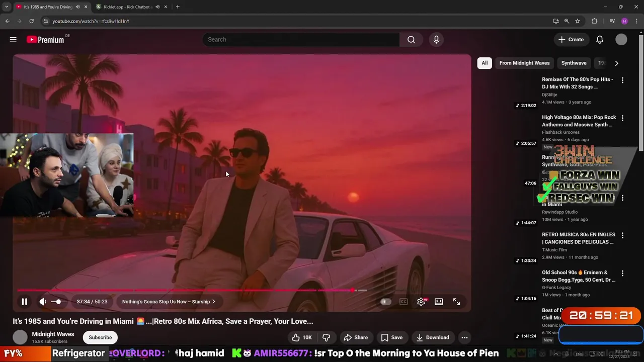The width and height of the screenshot is (644, 362).
Task: Adjust the player volume slider
Action: point(58,302)
